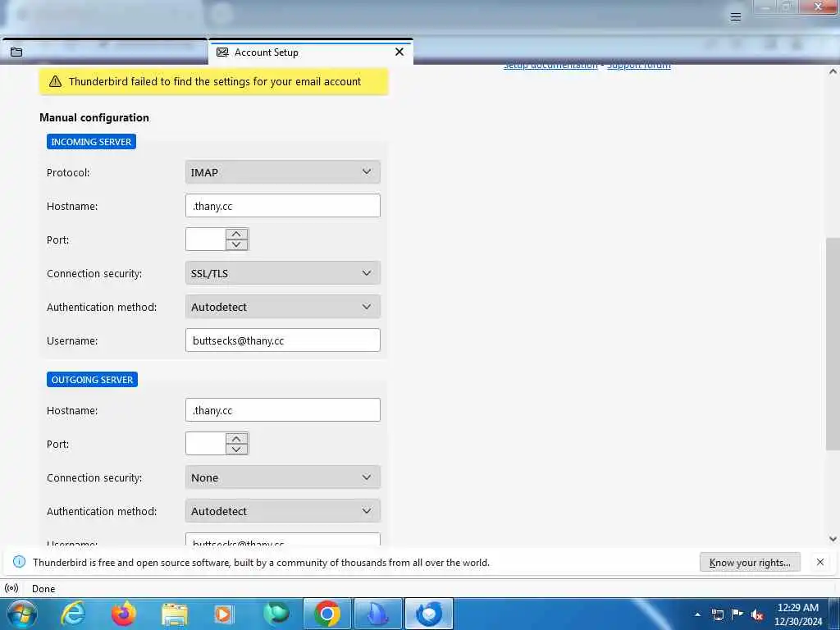Click the scroll down arrow
Viewport: 840px width, 630px height.
tap(833, 539)
